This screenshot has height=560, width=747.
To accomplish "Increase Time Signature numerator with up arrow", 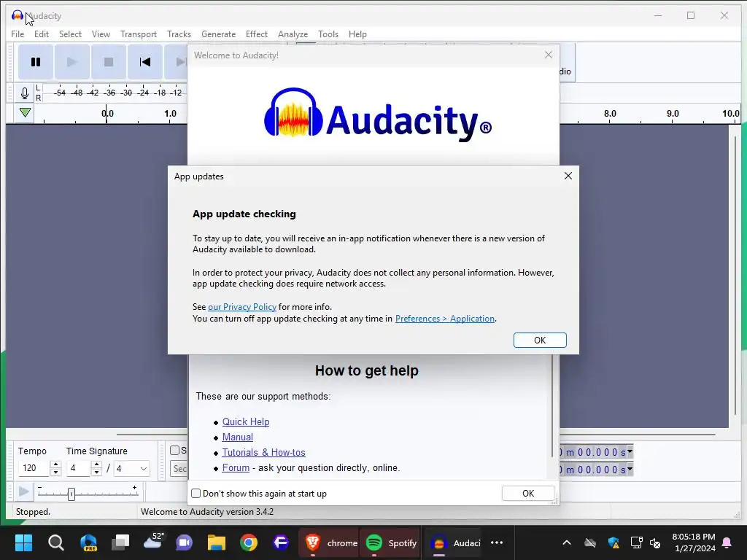I will pos(97,464).
